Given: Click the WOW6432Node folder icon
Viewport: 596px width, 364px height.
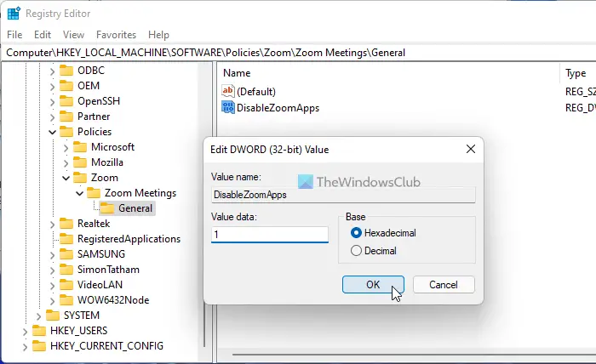Looking at the screenshot, I should tap(66, 300).
